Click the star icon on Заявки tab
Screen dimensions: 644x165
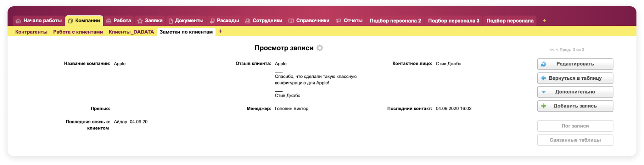pos(140,21)
